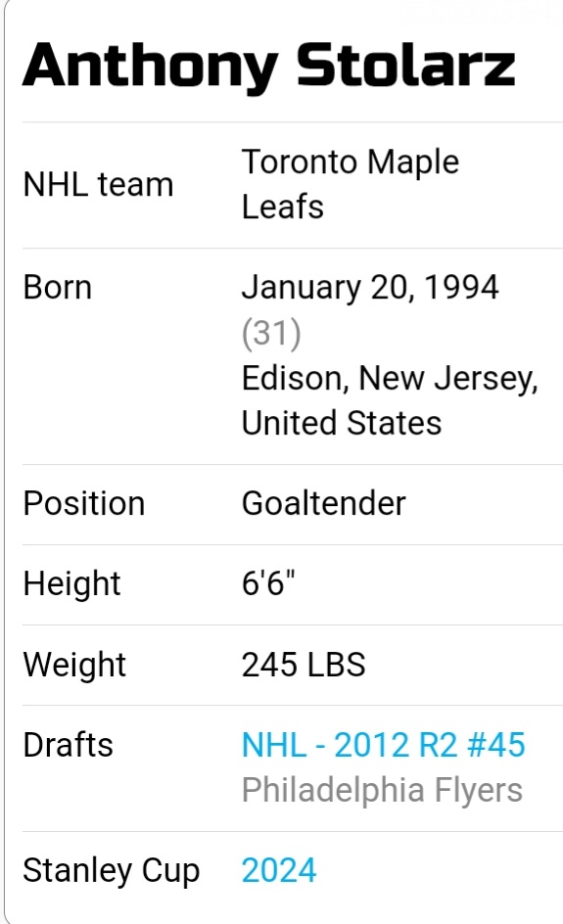This screenshot has height=924, width=563.
Task: Open the 2024 Stanley Cup link
Action: [279, 870]
